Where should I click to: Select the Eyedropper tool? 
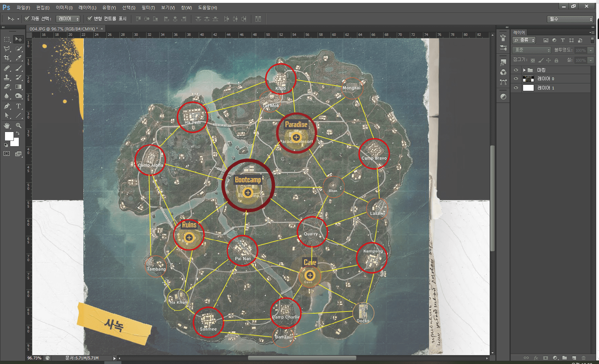pyautogui.click(x=19, y=58)
